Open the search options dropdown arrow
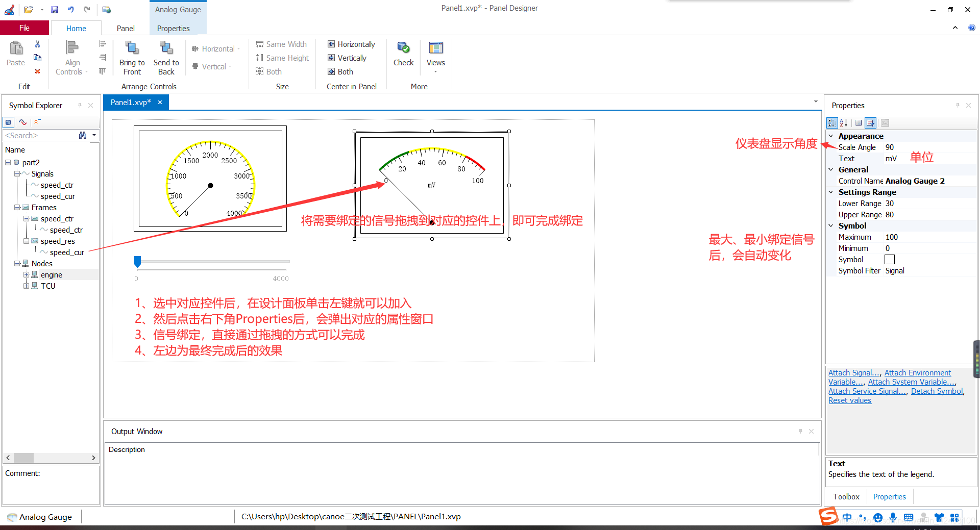The width and height of the screenshot is (980, 530). (94, 135)
